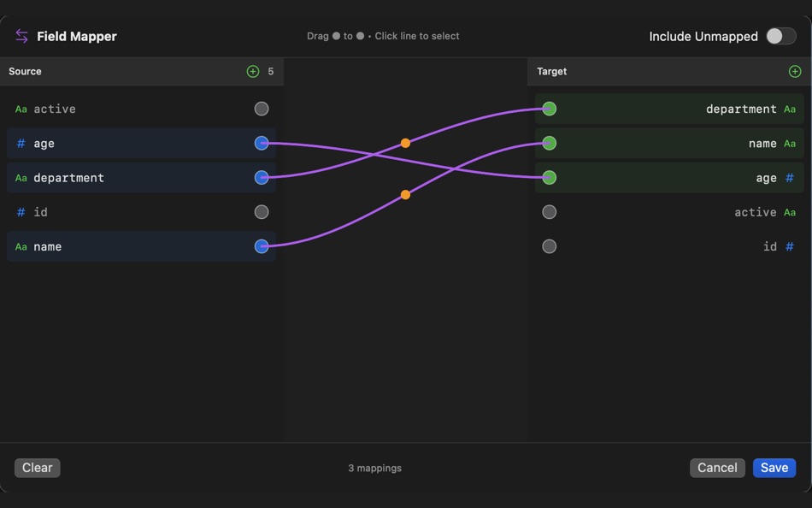Click the gray connector dot for target 'active'

click(550, 212)
